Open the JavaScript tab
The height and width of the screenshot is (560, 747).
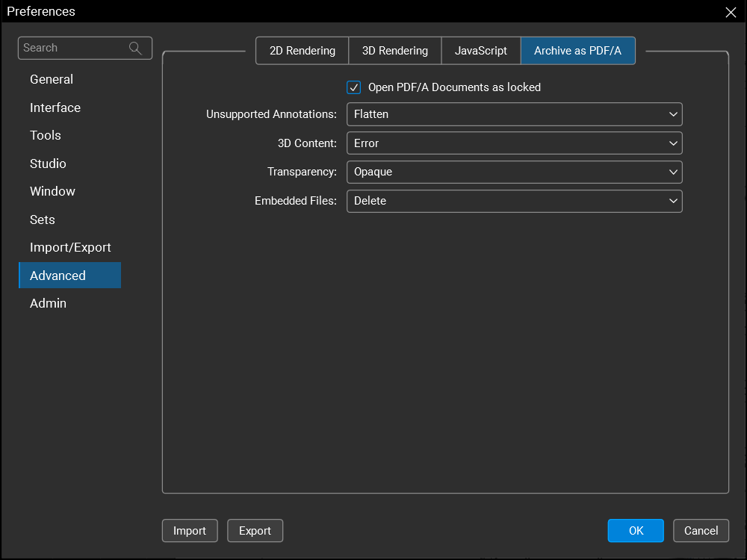(480, 51)
